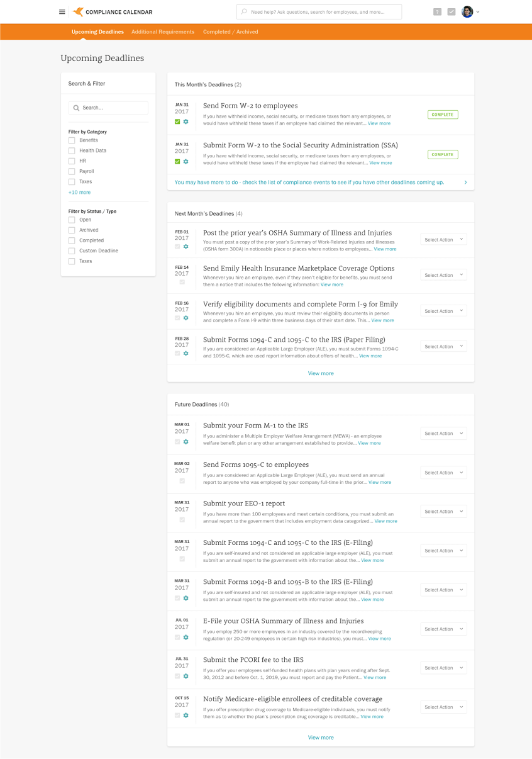This screenshot has width=532, height=759.
Task: Check the Payroll category filter
Action: (72, 171)
